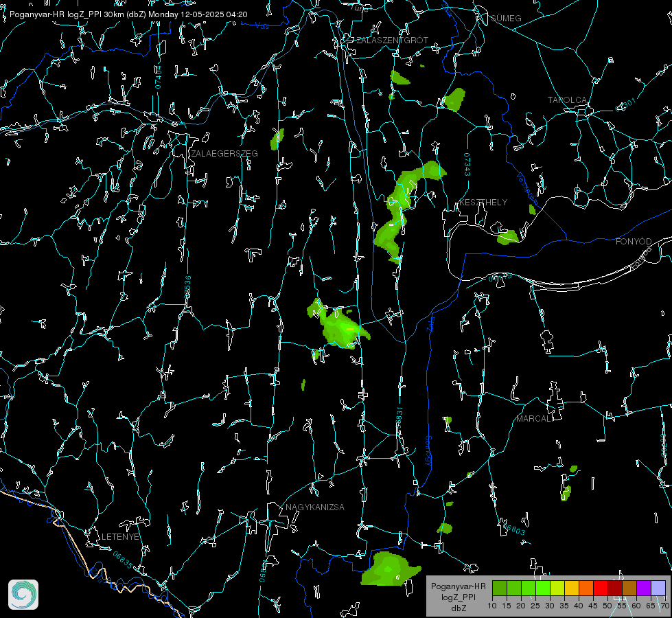Image resolution: width=672 pixels, height=618 pixels.
Task: Click the logZ_PPI text in the legend
Action: [x=458, y=597]
